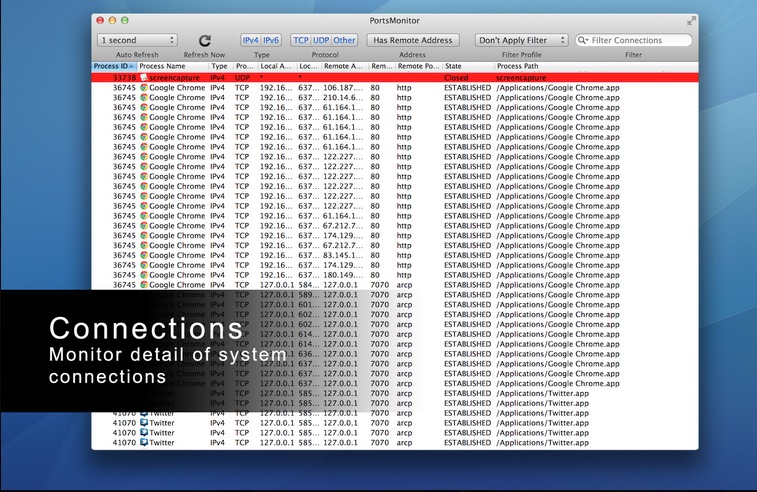Select the red highlighted screencapture Closed row
The height and width of the screenshot is (492, 757).
400,77
